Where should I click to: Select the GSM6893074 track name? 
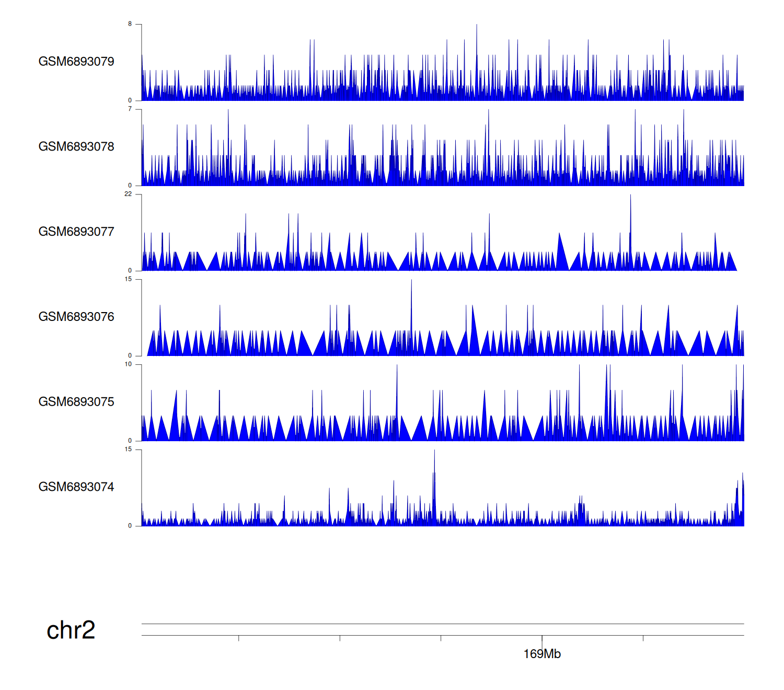(x=76, y=487)
